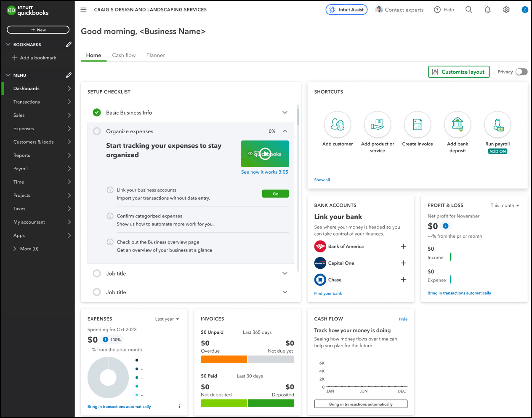Click the plus icon for Bank of America
Image resolution: width=532 pixels, height=418 pixels.
click(404, 247)
